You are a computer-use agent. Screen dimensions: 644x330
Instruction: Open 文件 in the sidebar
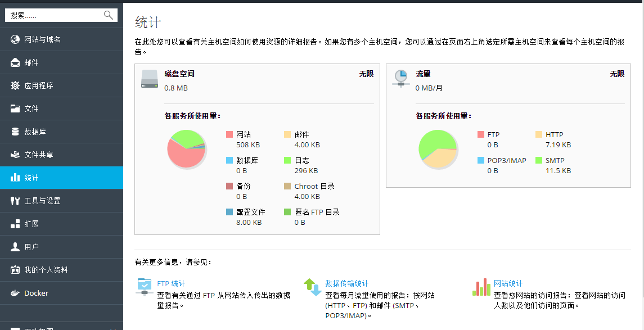coord(62,109)
